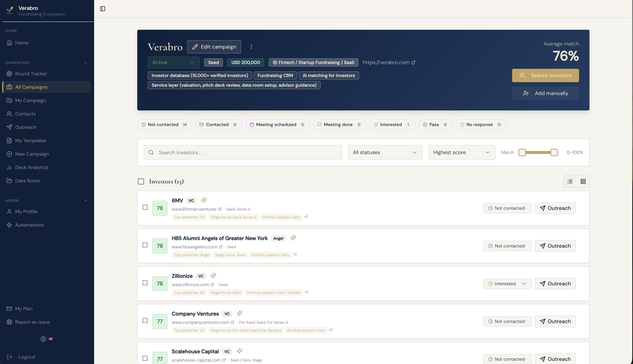Open Automations in sidebar
The width and height of the screenshot is (633, 364).
pos(46,225)
